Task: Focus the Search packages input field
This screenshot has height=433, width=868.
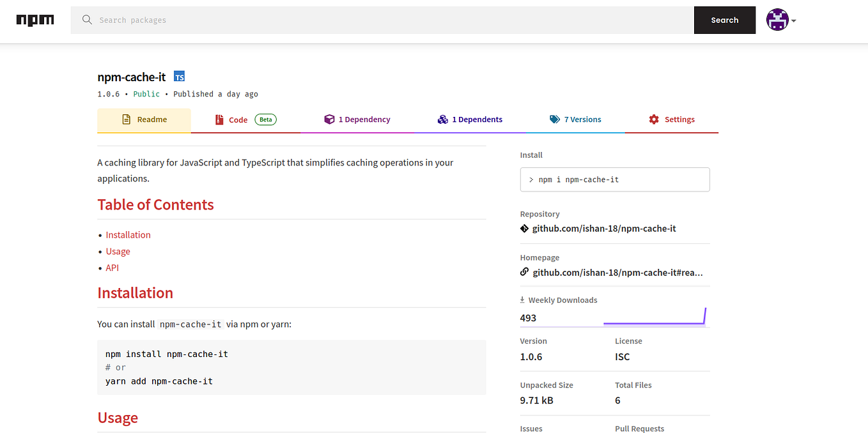Action: point(393,20)
